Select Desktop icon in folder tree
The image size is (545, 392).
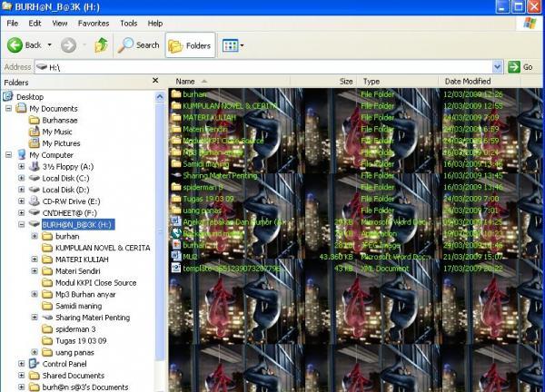pos(8,96)
